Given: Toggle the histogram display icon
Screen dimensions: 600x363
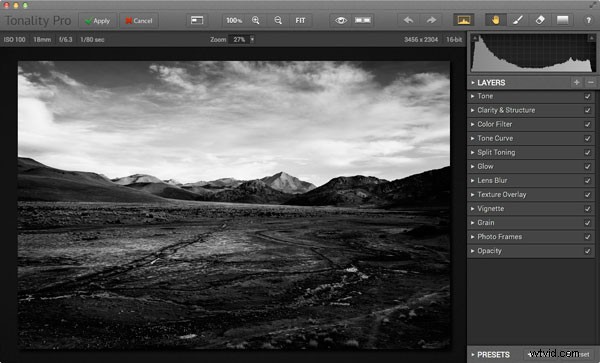Looking at the screenshot, I should click(463, 20).
